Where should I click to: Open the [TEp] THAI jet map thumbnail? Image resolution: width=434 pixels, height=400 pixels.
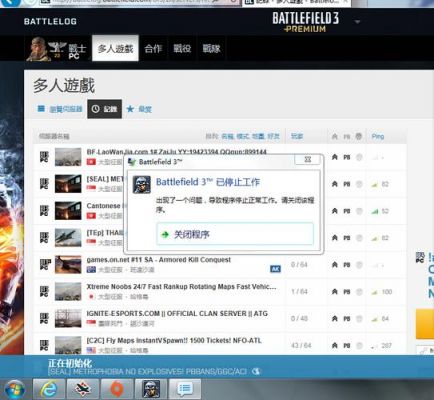click(68, 238)
